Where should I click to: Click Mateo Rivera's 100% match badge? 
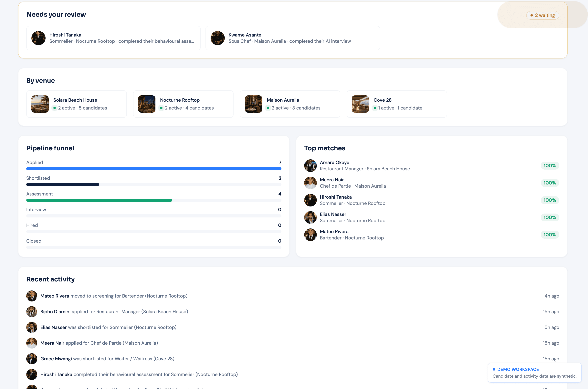click(550, 235)
